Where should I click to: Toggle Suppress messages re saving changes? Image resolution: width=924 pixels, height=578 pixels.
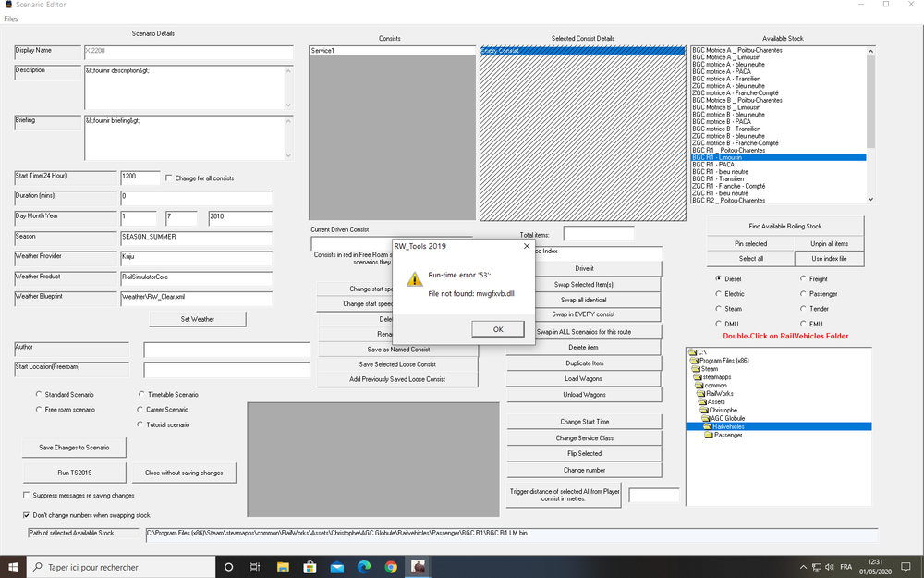tap(27, 494)
